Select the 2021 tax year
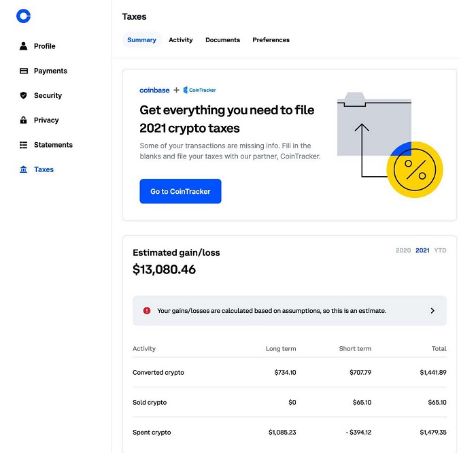The image size is (476, 453). click(x=422, y=251)
